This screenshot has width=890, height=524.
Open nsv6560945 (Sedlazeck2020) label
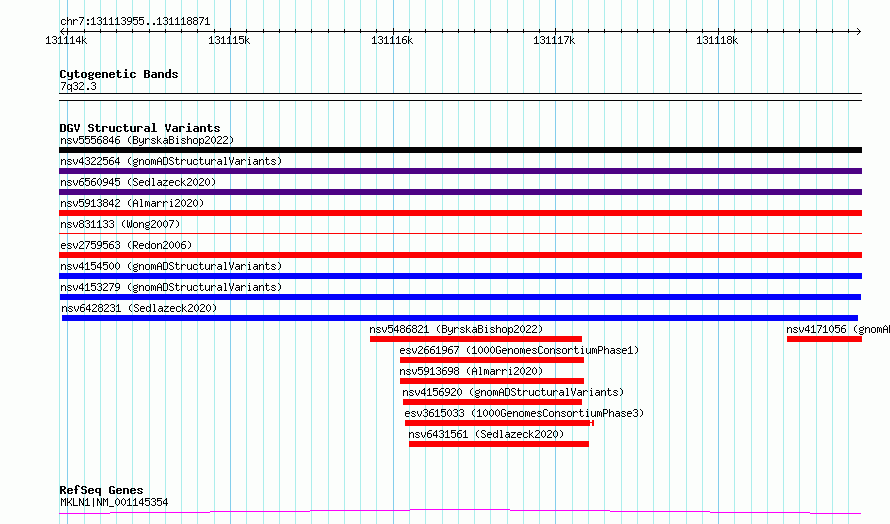click(138, 182)
